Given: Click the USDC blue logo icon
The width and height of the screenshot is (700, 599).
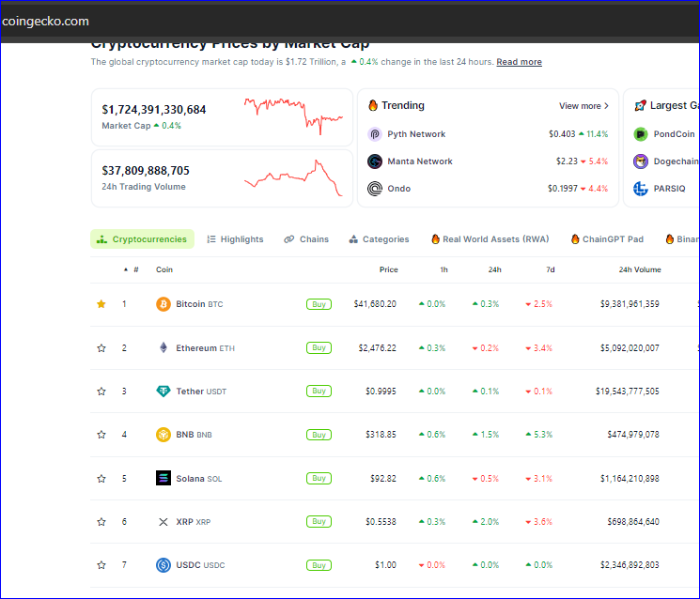Looking at the screenshot, I should tap(163, 565).
